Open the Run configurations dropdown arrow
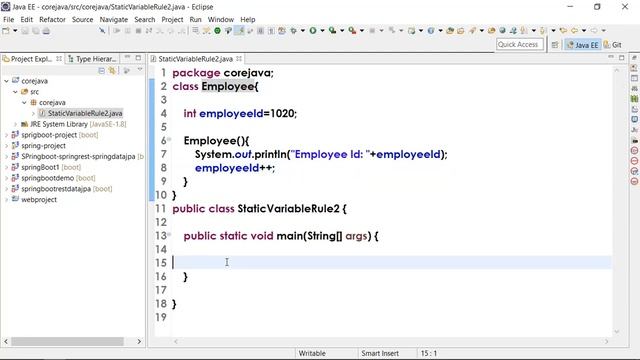640x360 pixels. 322,31
